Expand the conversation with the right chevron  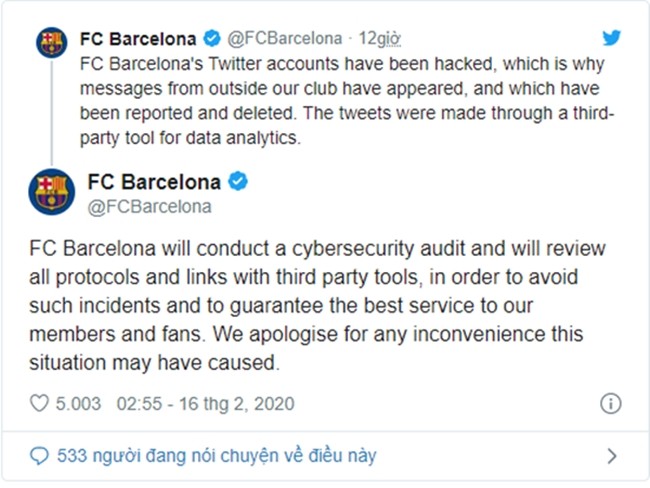click(x=612, y=456)
